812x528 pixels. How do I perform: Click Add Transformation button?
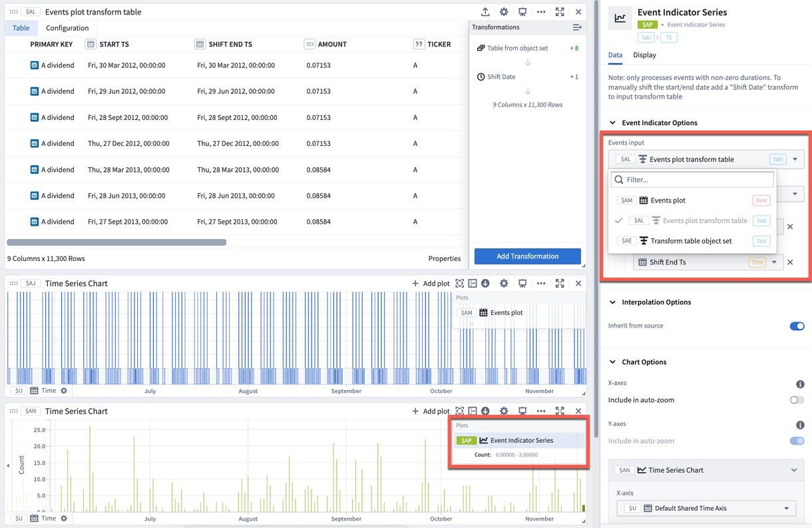pyautogui.click(x=528, y=256)
